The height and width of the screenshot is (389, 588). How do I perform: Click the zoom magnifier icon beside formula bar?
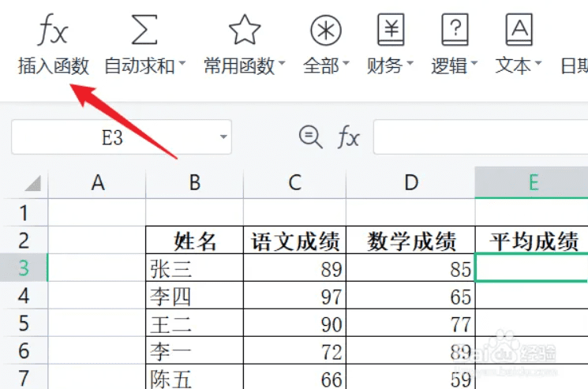[x=309, y=137]
